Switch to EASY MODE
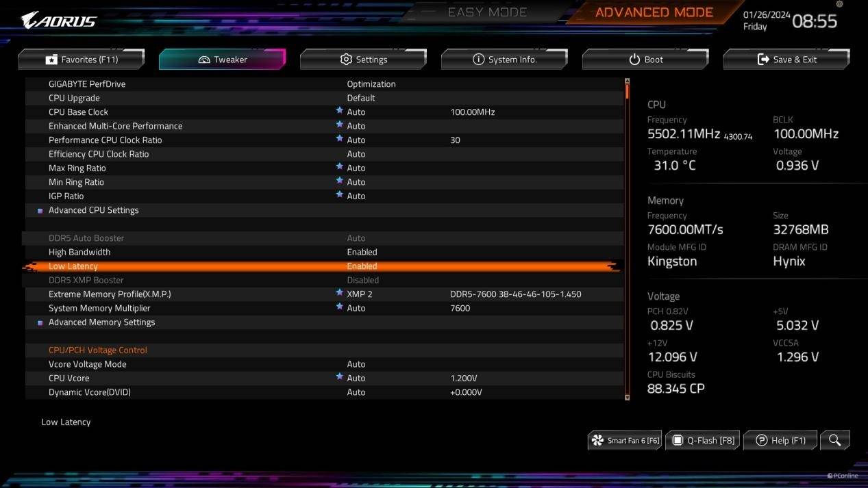This screenshot has width=868, height=488. click(487, 12)
